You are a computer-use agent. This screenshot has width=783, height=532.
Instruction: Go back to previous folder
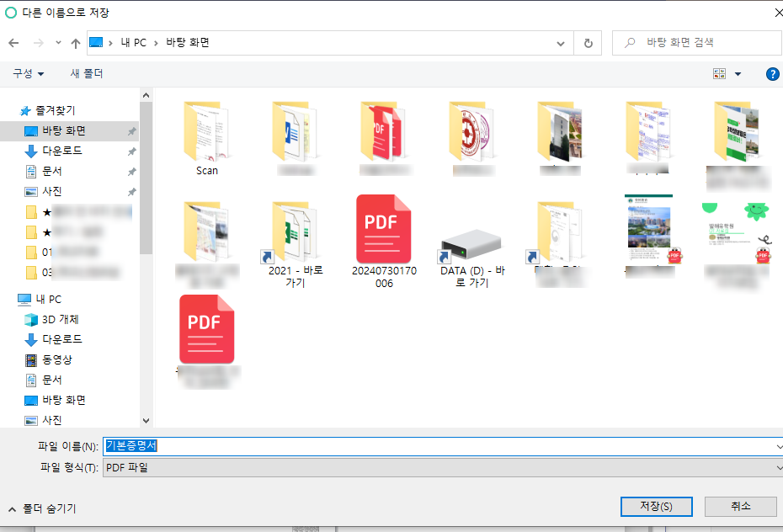click(x=14, y=43)
